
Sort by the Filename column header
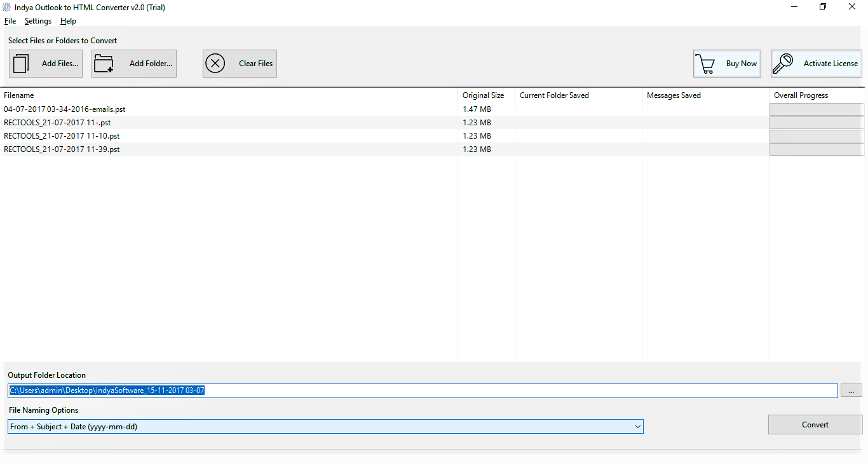(x=229, y=95)
